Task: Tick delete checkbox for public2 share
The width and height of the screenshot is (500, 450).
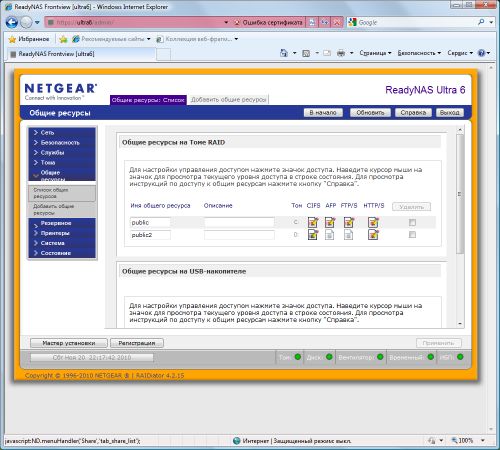Action: click(x=412, y=235)
